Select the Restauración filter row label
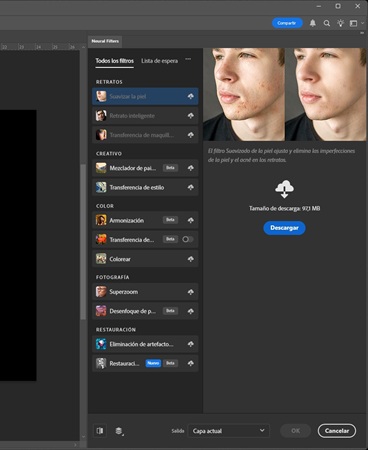Viewport: 368px width, 450px height. (x=124, y=363)
